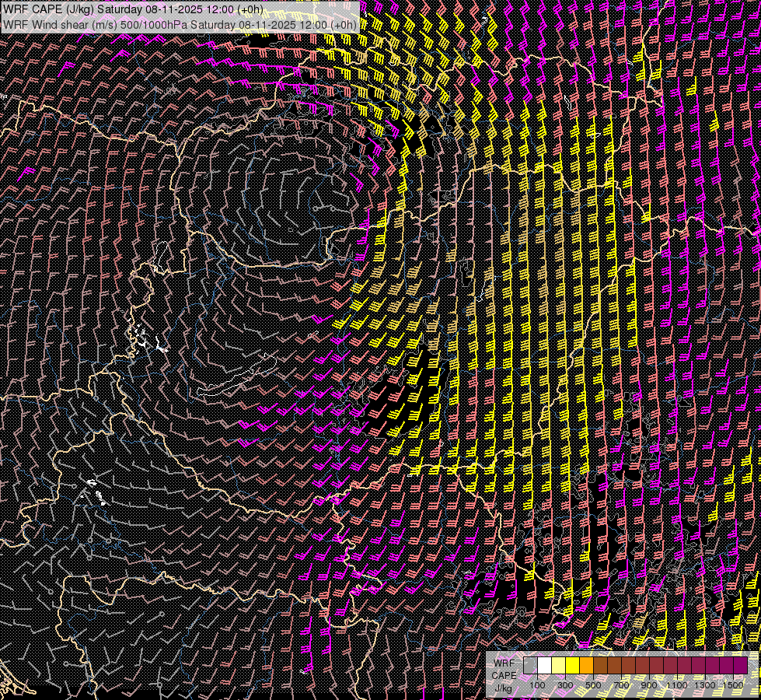Pick the bright yellow CAPE legend swatch

[572, 665]
